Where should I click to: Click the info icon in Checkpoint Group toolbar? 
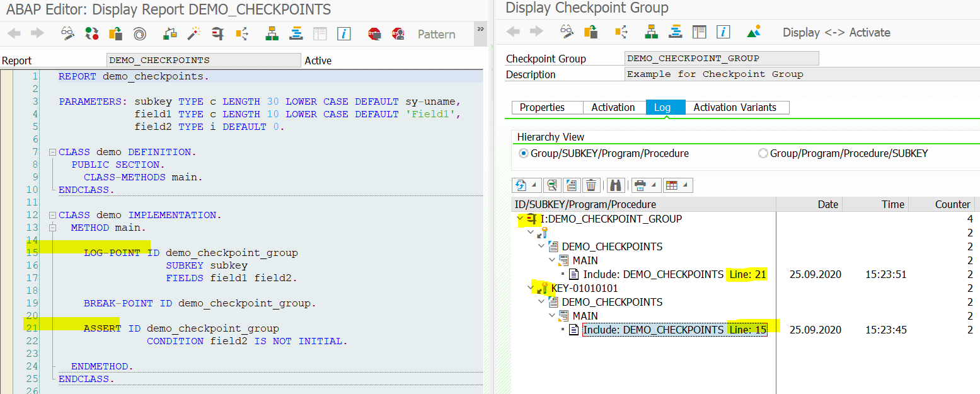(723, 32)
